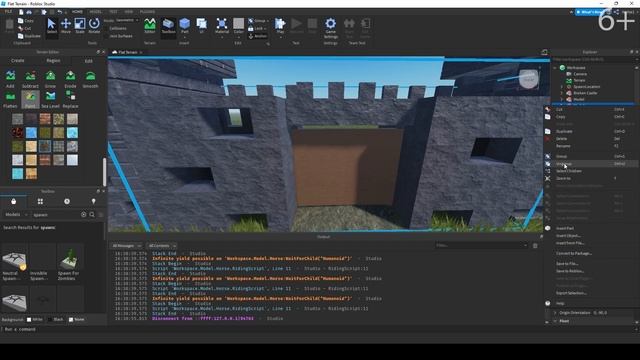640x360 pixels.
Task: Clear the Output log with trash icon
Action: [535, 246]
